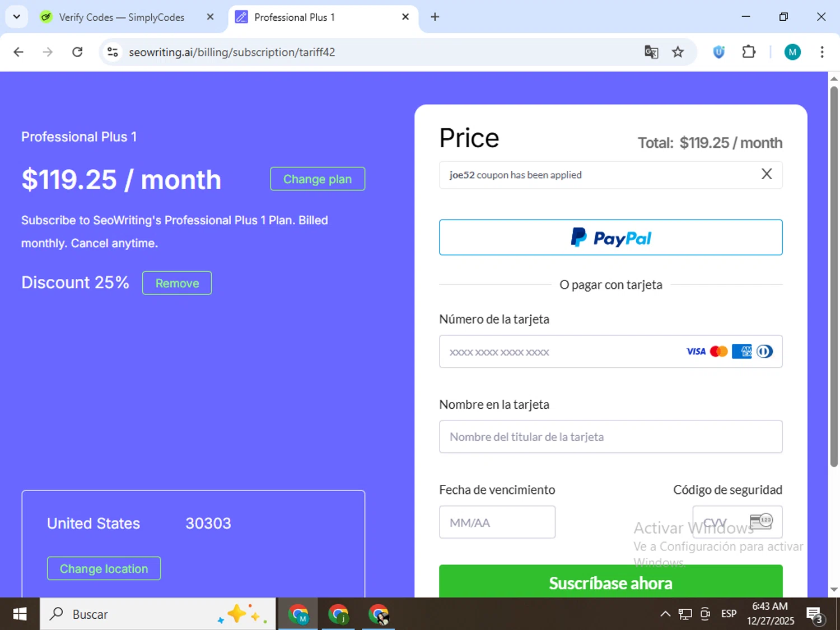Click the Diners Club logo
Viewport: 840px width, 630px height.
tap(765, 352)
